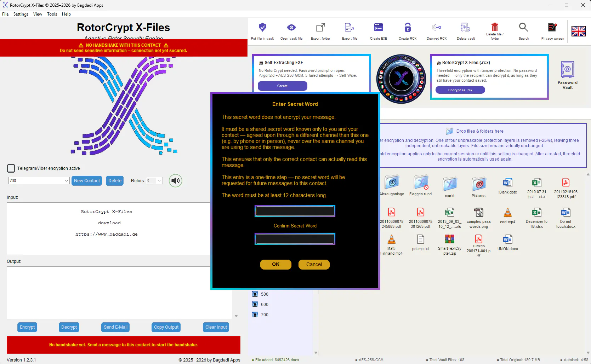Activate the Privacy screen icon

[x=552, y=27]
